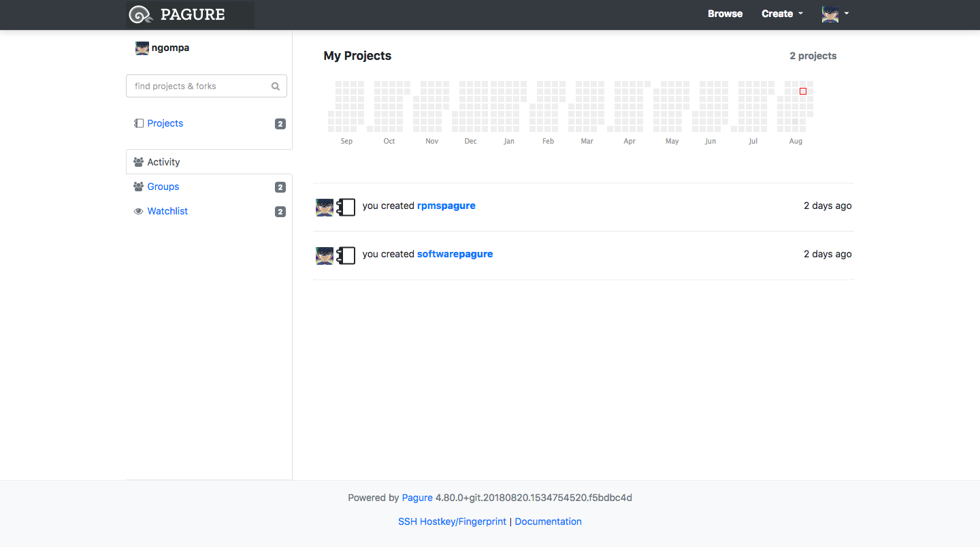Expand the Create dropdown menu
Viewport: 980px width, 548px height.
(x=783, y=14)
